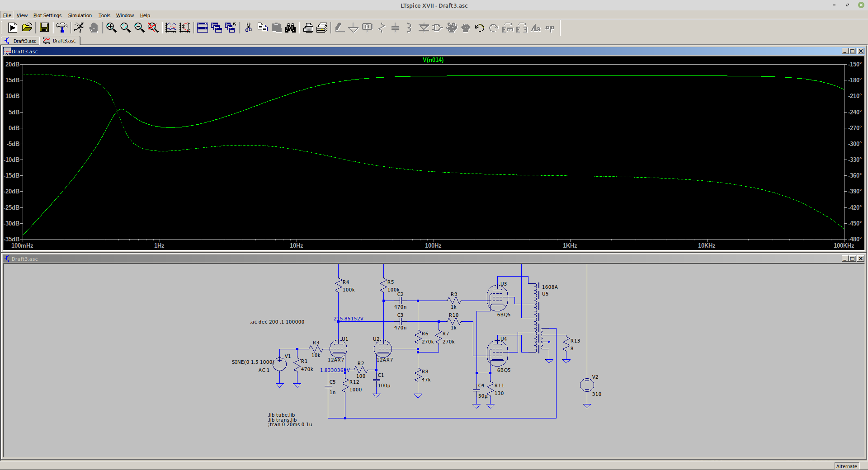Select the SPICE directive '.op' tool

pos(549,28)
